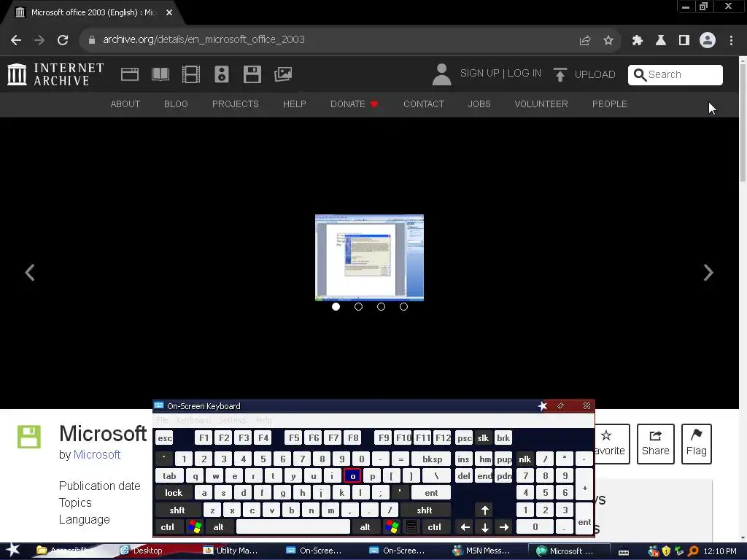
Task: Click the Share button
Action: pos(656,444)
